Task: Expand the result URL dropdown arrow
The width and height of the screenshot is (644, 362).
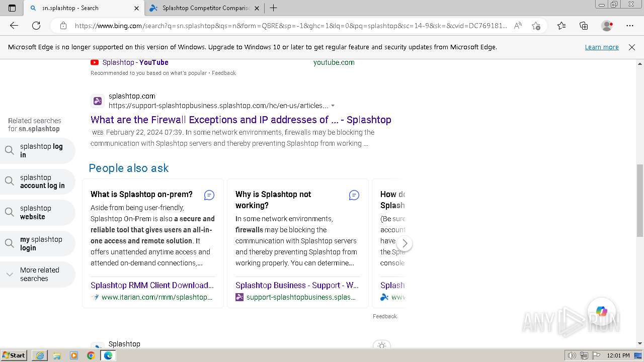Action: (x=333, y=106)
